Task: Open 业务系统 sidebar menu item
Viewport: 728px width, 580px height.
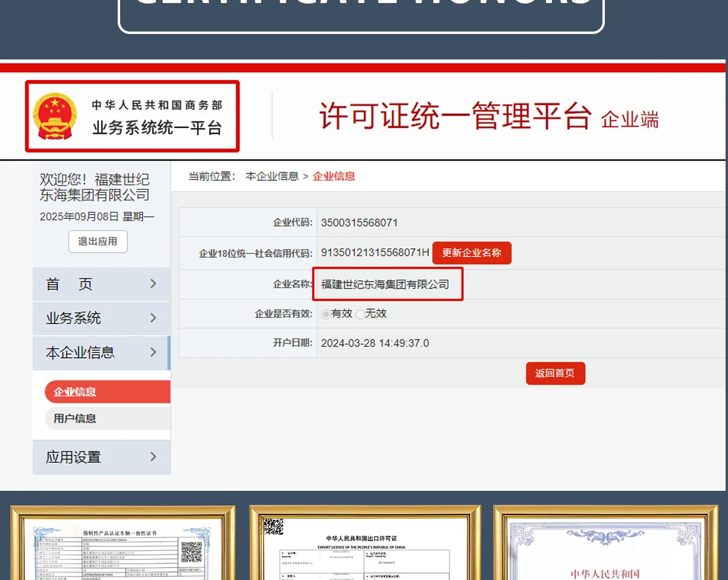Action: pos(101,318)
